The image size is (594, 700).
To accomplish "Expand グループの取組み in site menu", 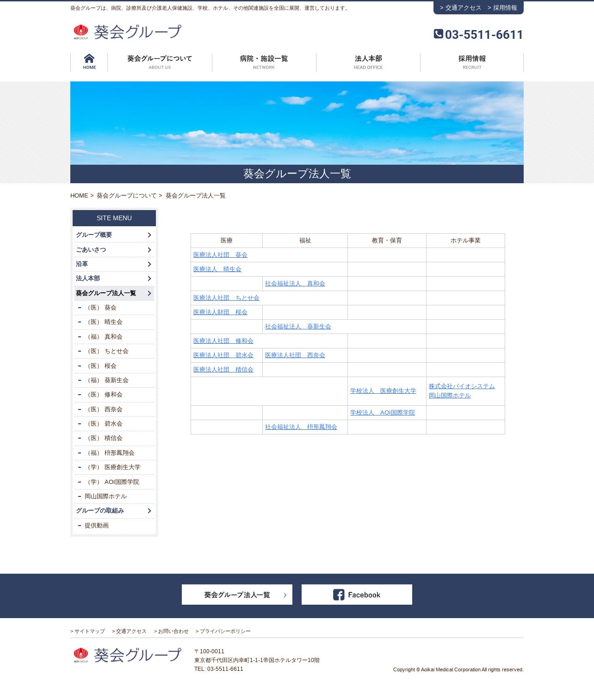I will 114,511.
